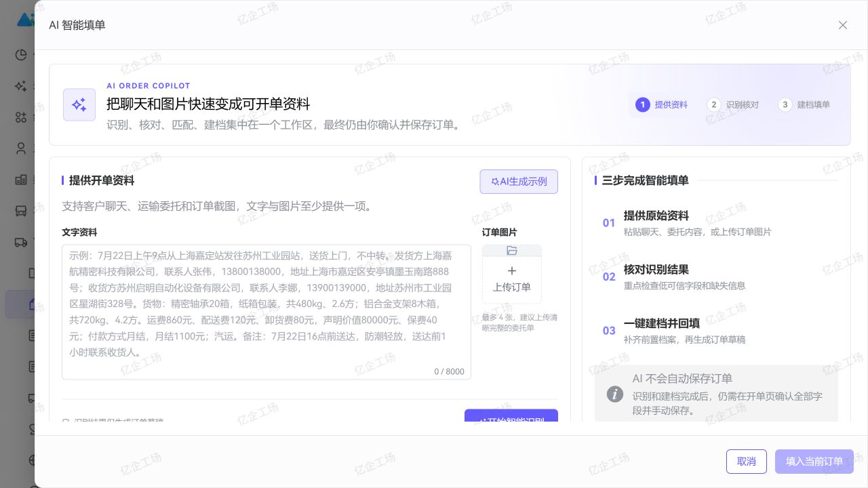Click the 订单图片 label

(500, 232)
